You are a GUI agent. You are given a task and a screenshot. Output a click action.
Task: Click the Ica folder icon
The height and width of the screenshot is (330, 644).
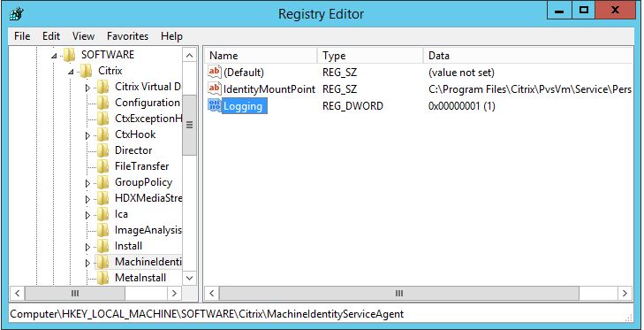[102, 214]
